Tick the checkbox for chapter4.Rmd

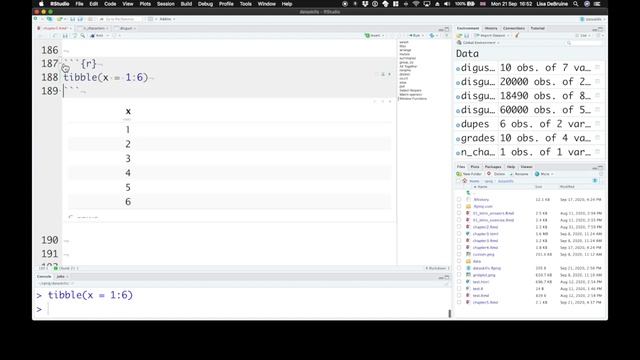459,247
